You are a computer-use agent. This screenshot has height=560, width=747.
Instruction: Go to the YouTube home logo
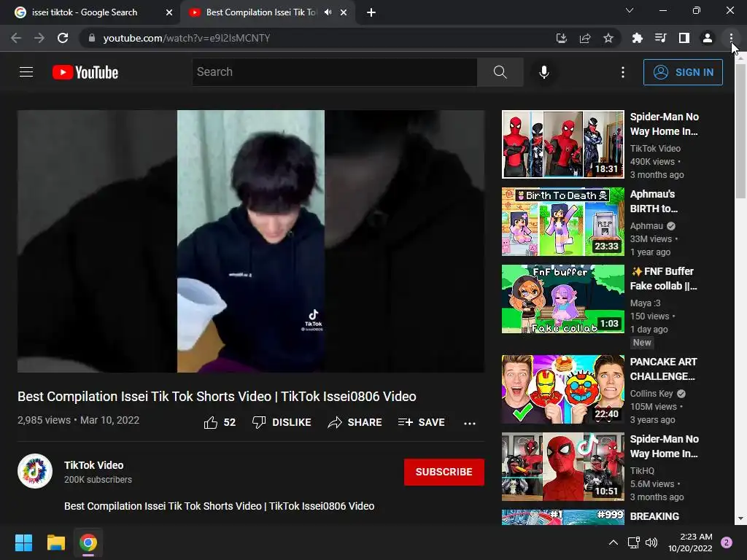pos(85,72)
